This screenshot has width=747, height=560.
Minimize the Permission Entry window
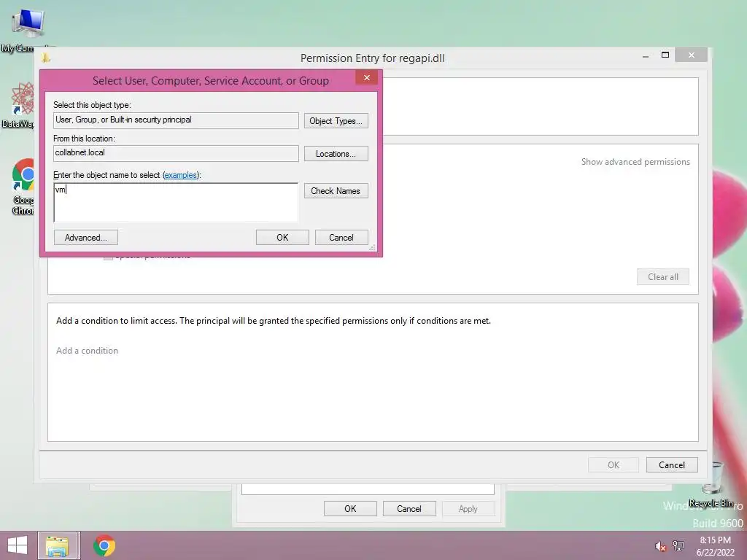point(646,55)
